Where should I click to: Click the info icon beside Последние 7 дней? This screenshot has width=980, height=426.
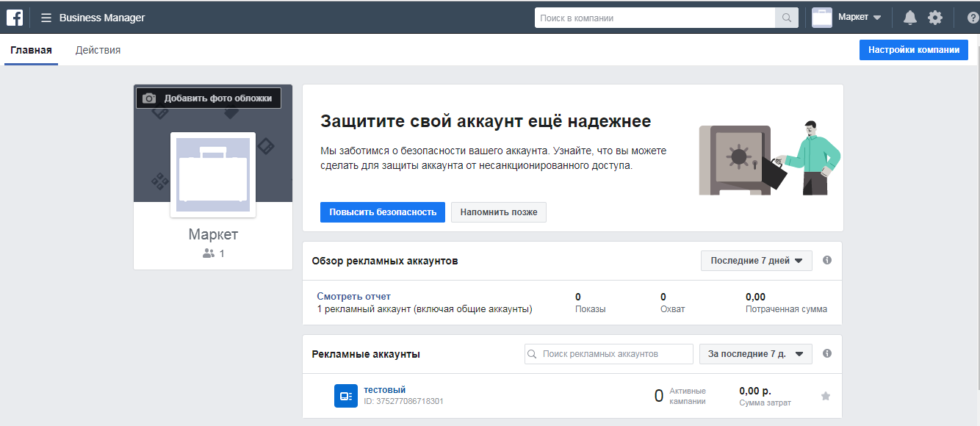click(x=827, y=260)
